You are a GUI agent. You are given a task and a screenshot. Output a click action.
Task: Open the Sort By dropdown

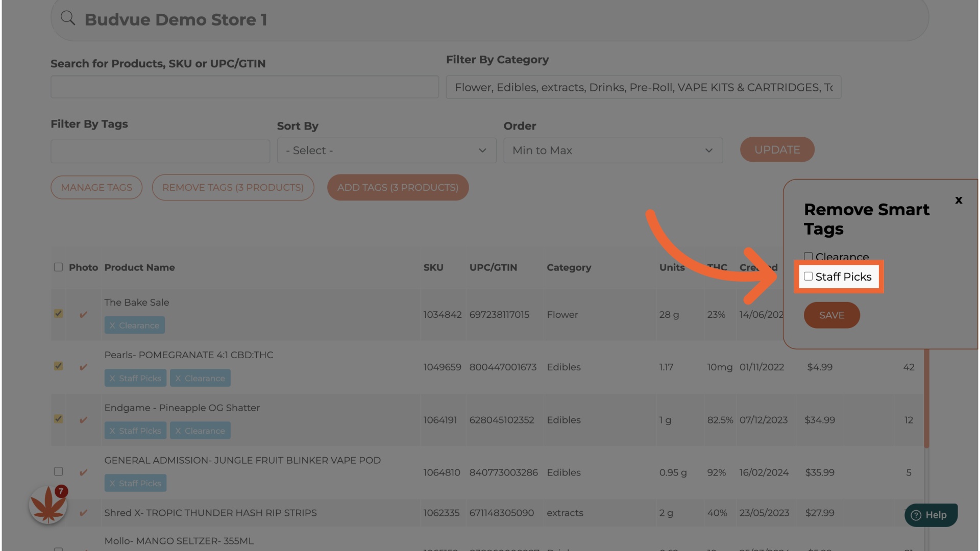[386, 151]
